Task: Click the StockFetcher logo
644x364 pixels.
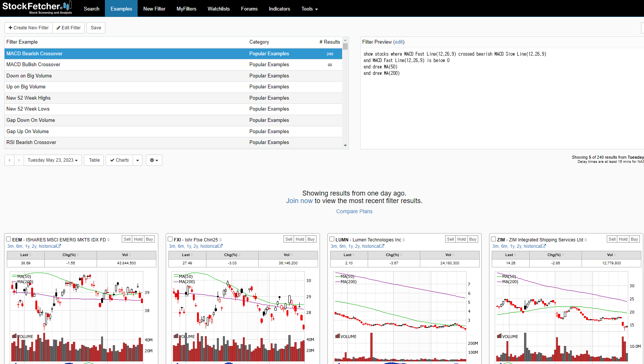Action: [x=37, y=8]
